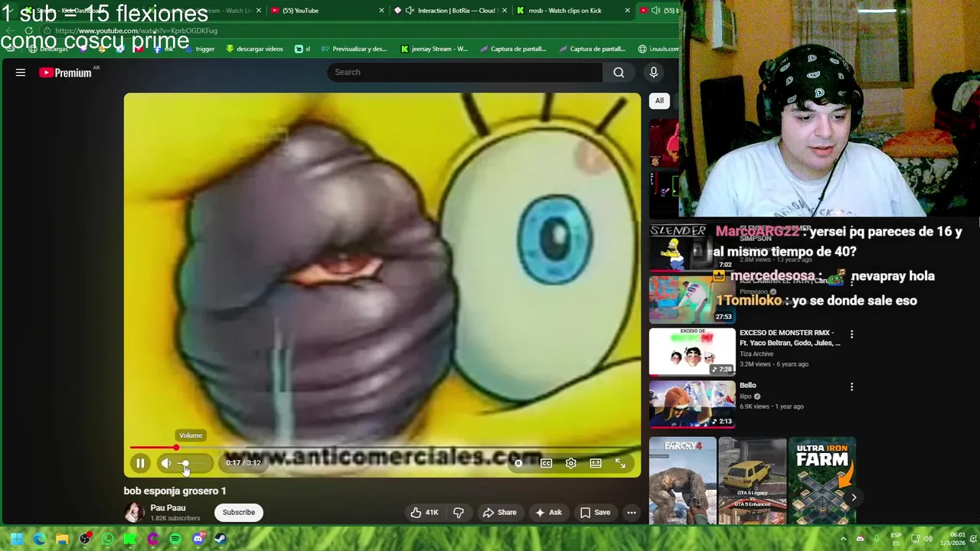Share the video
Viewport: 980px width, 551px height.
click(499, 513)
